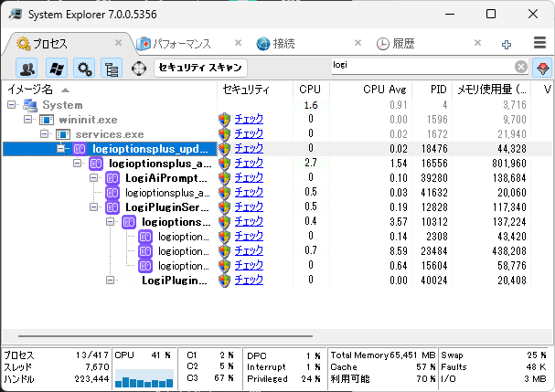The height and width of the screenshot is (392, 555).
Task: Click the crosshair find-window target icon
Action: [139, 68]
